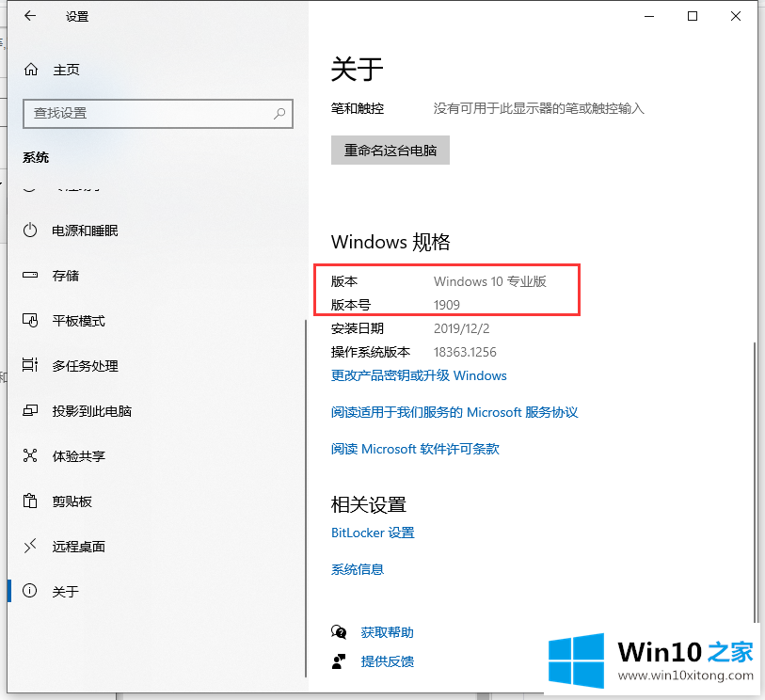Click the 系统 sidebar heading

click(x=36, y=157)
